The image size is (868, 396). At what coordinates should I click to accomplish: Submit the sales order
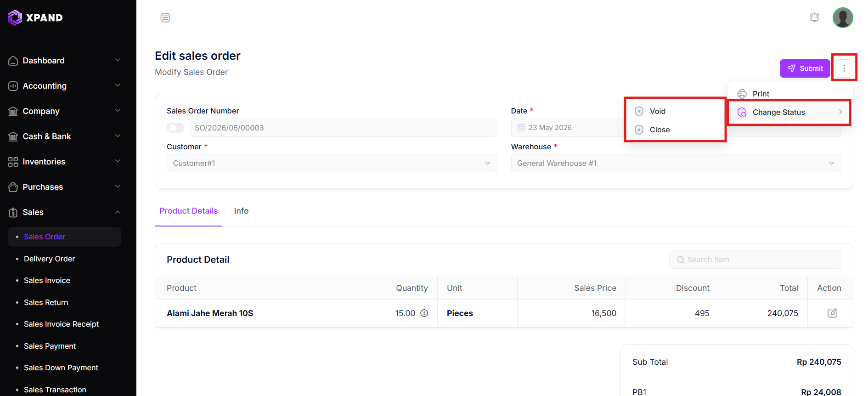(x=805, y=68)
